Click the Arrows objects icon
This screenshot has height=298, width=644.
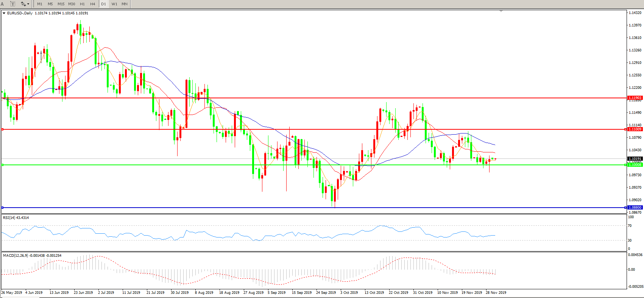pyautogui.click(x=23, y=4)
